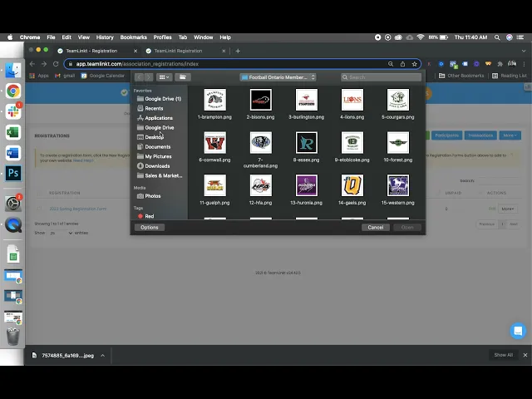Open the Edit menu
The image size is (532, 399).
66,37
